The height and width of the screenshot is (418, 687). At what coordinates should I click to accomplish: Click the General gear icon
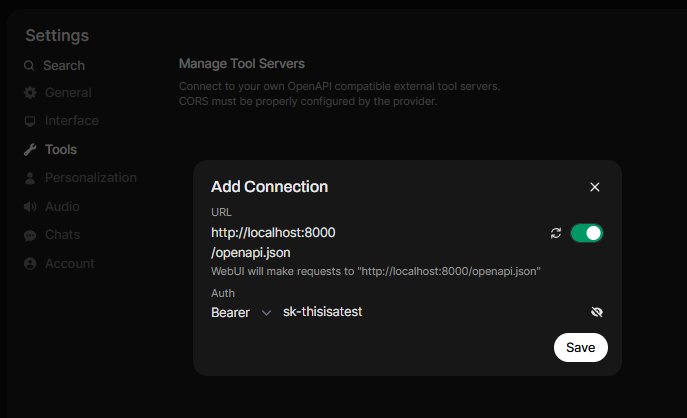(30, 93)
